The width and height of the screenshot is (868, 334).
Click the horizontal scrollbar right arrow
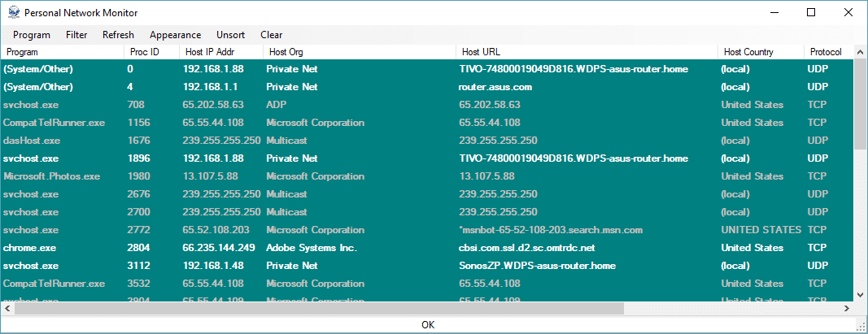point(847,308)
